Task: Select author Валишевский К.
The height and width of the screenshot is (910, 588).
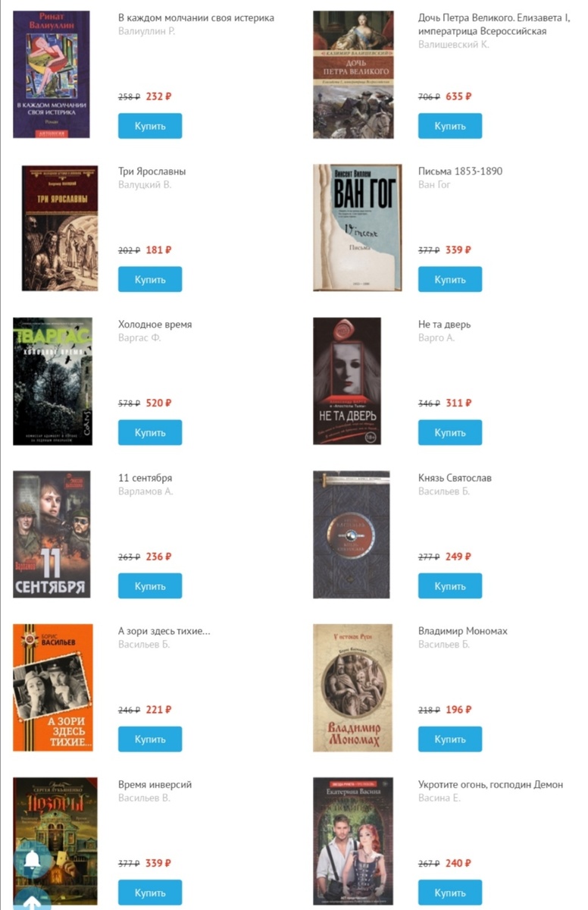Action: click(454, 45)
